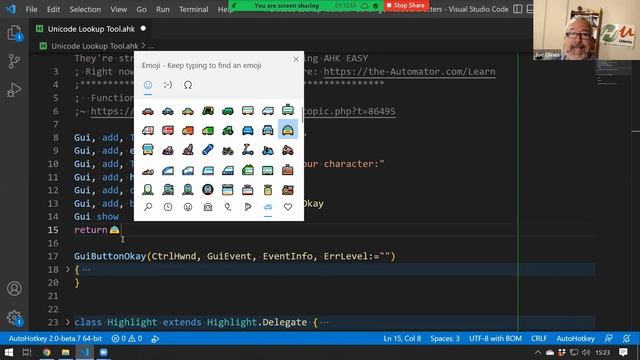
Task: Select the Unicode Lookup Tool.ahk editor tab
Action: click(91, 29)
